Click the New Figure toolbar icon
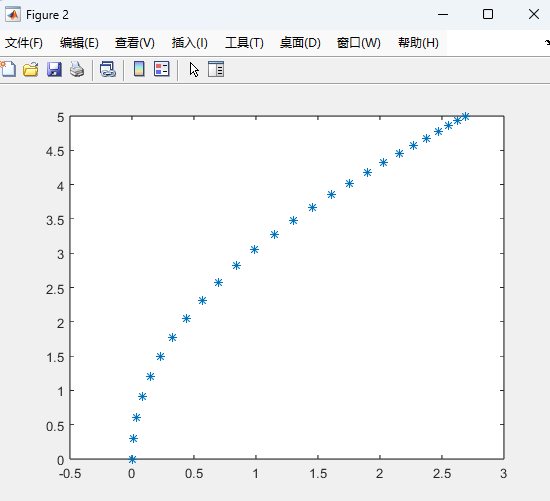The width and height of the screenshot is (550, 501). click(x=8, y=69)
